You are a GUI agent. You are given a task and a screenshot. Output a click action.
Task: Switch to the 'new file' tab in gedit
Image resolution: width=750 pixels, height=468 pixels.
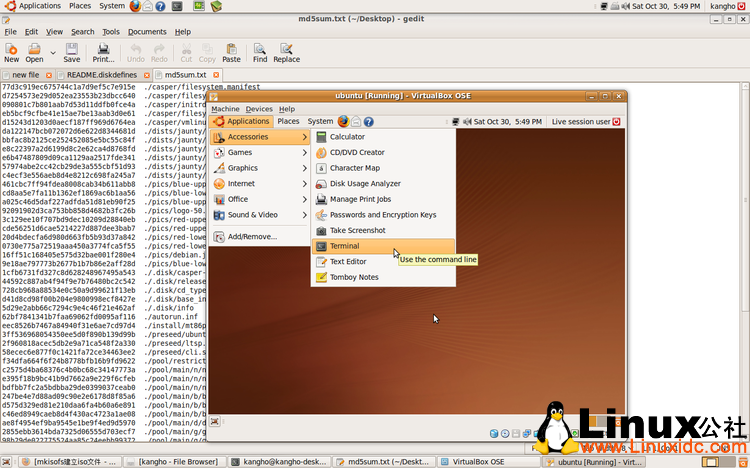[26, 75]
